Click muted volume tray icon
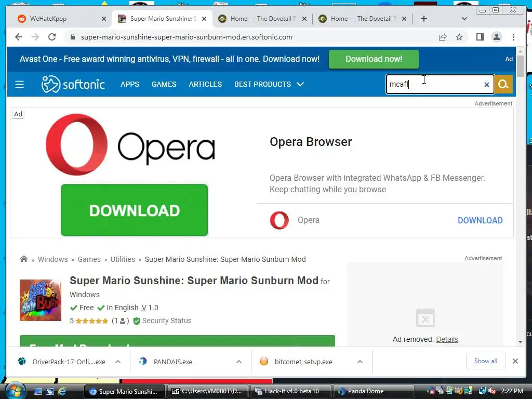This screenshot has height=399, width=532. (x=493, y=391)
